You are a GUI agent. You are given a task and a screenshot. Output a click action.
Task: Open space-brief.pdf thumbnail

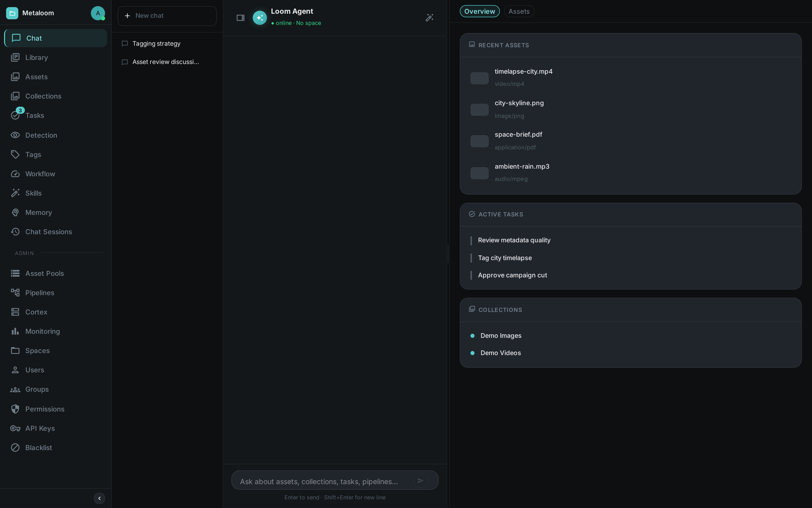click(480, 141)
